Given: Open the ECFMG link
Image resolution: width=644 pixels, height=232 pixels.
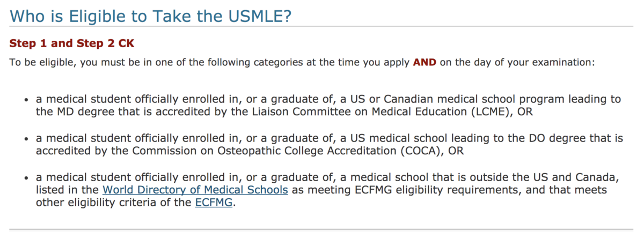Looking at the screenshot, I should [215, 203].
